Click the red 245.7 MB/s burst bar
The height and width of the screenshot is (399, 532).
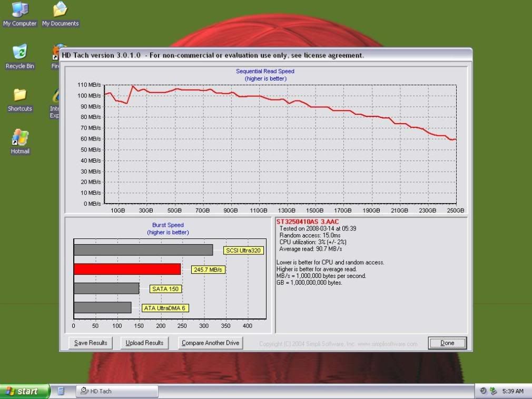pos(127,269)
